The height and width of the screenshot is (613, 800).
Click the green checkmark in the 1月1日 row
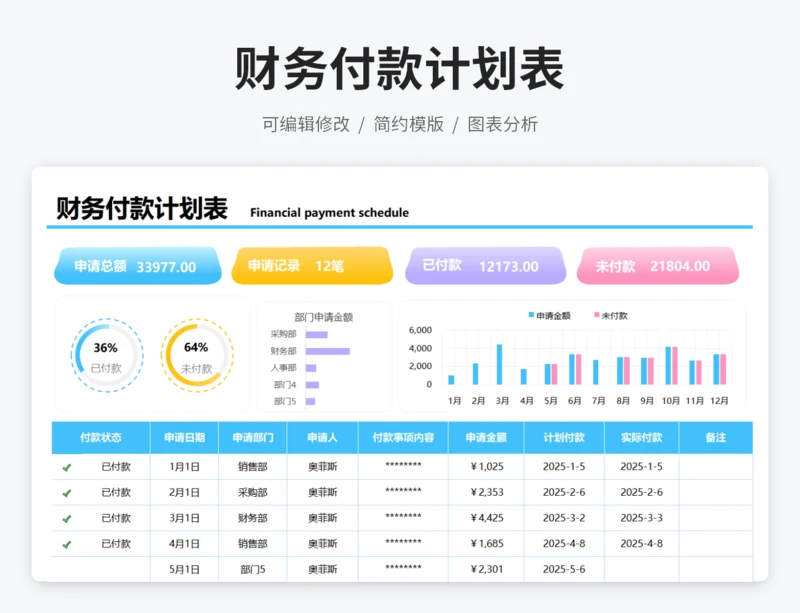(x=67, y=468)
